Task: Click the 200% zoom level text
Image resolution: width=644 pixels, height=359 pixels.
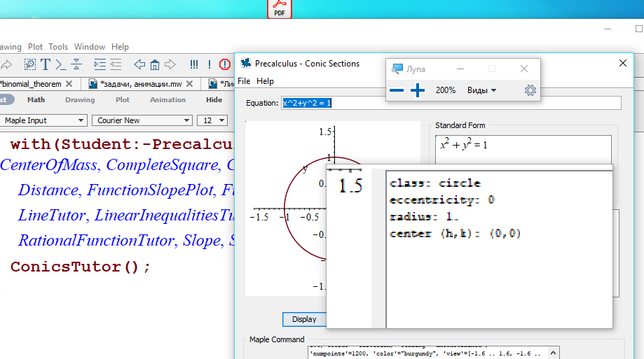Action: click(x=445, y=90)
